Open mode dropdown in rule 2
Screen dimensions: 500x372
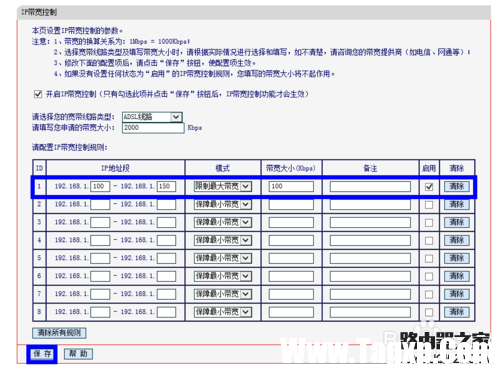point(222,204)
